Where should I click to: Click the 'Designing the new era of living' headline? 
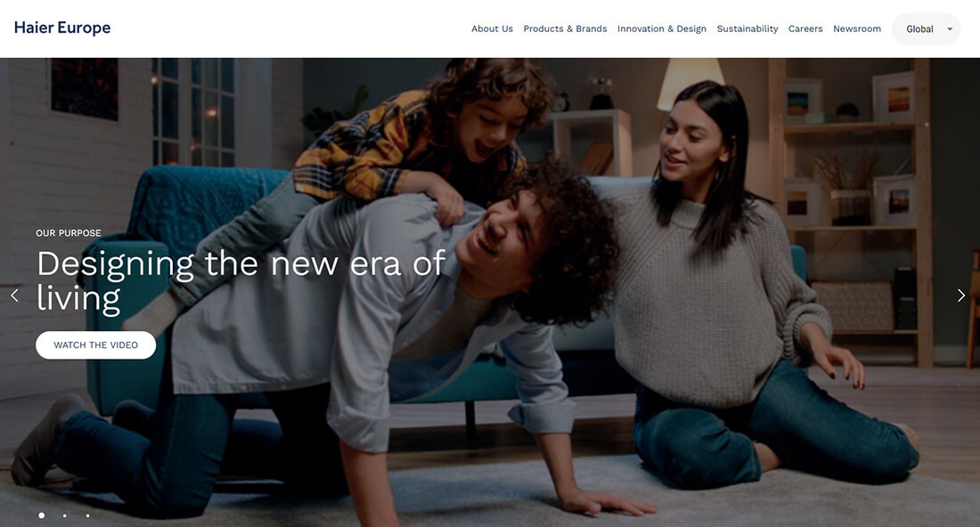tap(241, 281)
